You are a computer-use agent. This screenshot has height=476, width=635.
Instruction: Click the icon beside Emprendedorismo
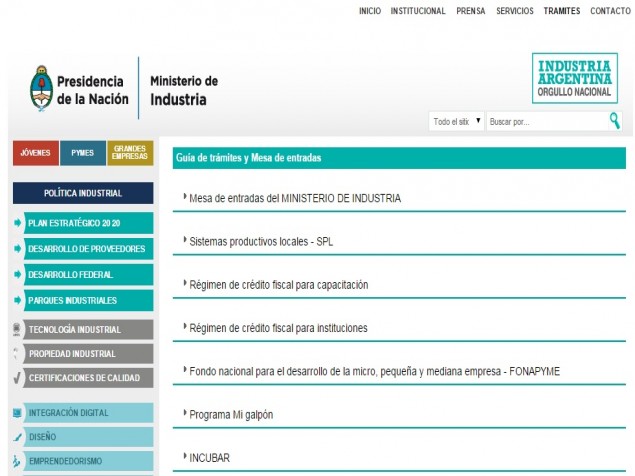[17, 462]
